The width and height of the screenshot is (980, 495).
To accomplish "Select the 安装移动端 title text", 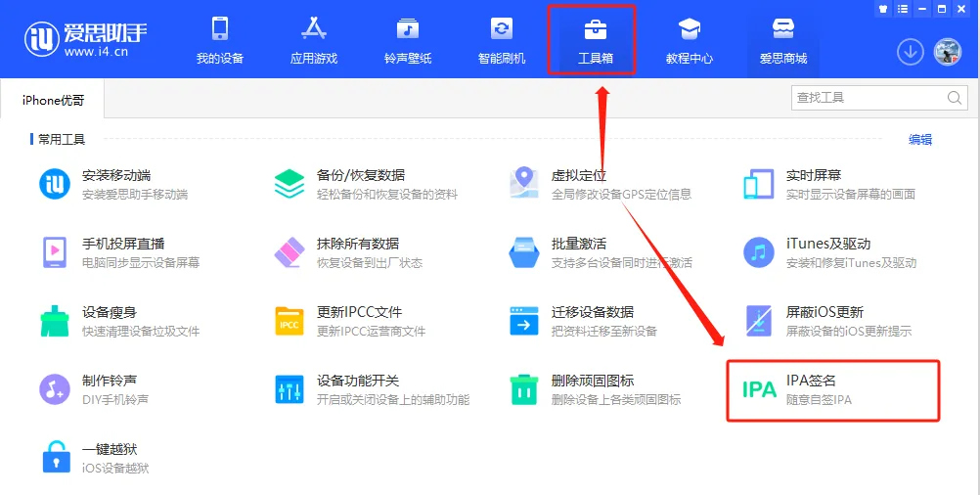I will 116,176.
